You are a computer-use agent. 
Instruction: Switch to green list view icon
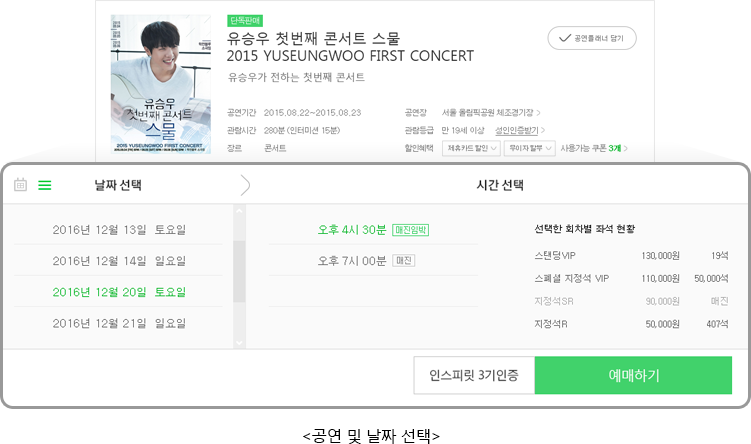click(x=45, y=185)
